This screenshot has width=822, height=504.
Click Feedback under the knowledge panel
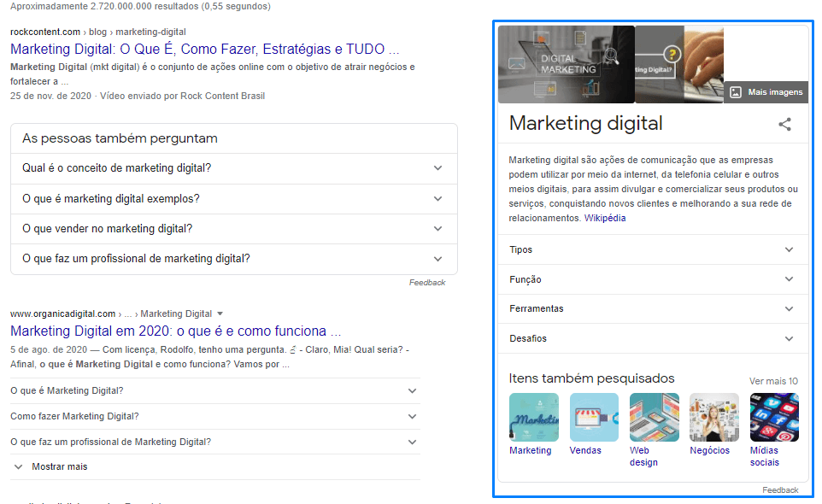(780, 489)
